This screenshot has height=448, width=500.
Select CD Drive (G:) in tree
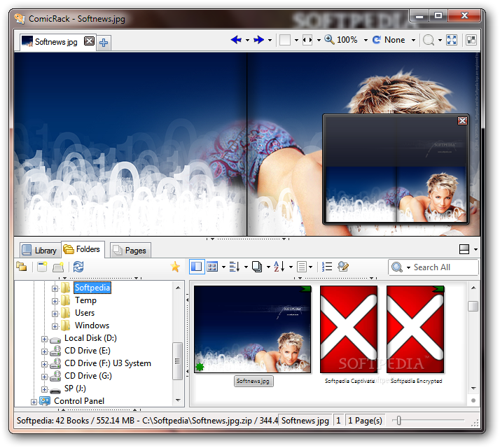tap(88, 376)
